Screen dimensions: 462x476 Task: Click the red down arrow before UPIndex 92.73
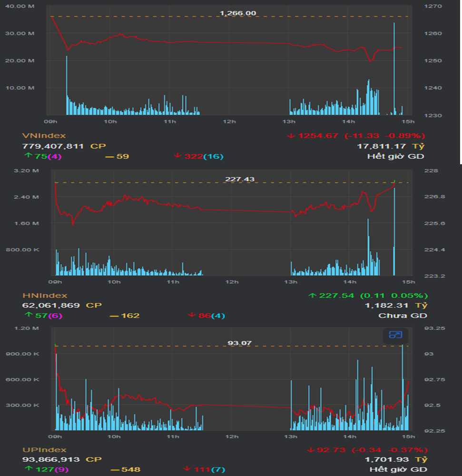coord(311,450)
